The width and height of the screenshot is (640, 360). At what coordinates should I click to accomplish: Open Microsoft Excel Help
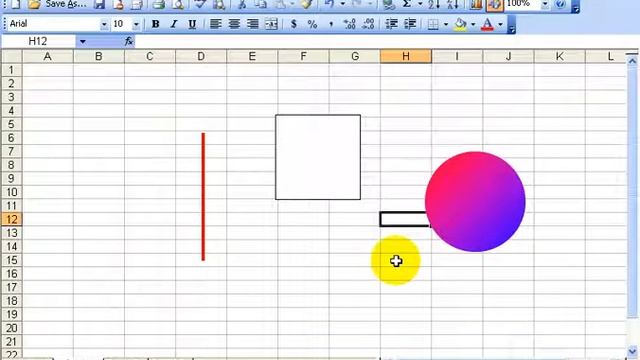point(560,4)
